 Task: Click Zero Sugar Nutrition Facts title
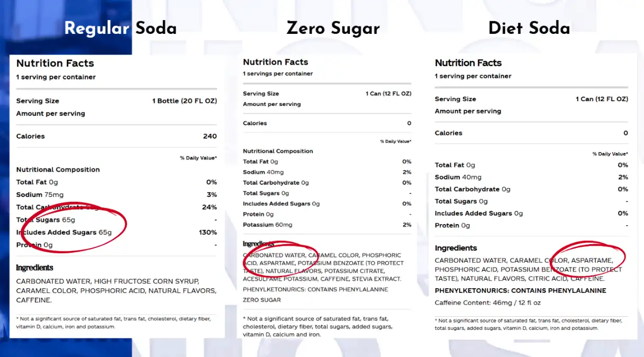point(275,62)
